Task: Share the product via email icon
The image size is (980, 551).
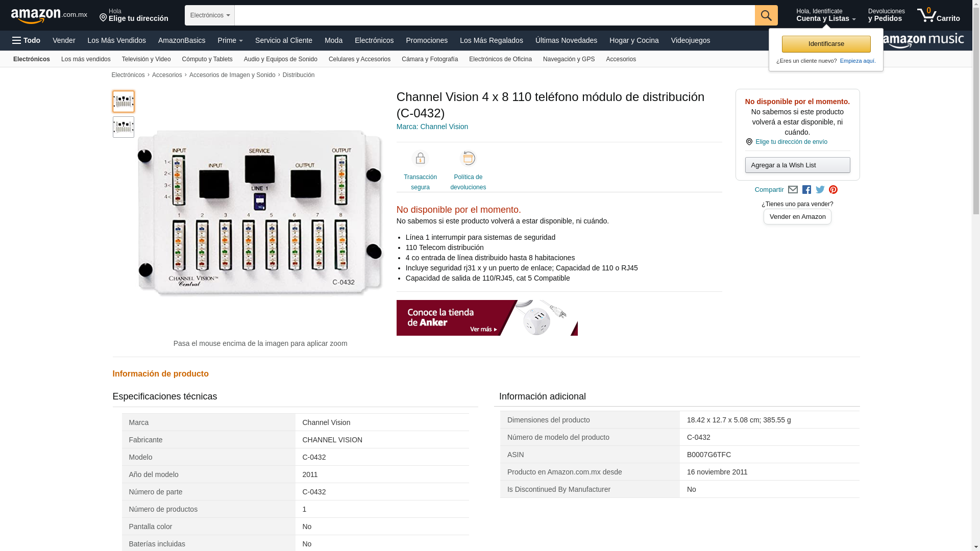Action: pyautogui.click(x=793, y=190)
